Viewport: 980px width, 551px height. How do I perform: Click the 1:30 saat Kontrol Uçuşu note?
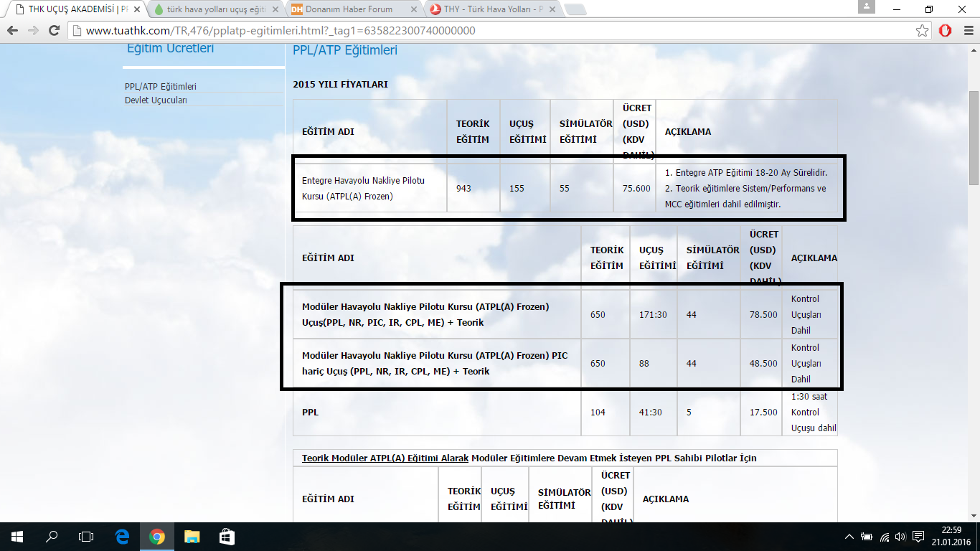pyautogui.click(x=814, y=413)
